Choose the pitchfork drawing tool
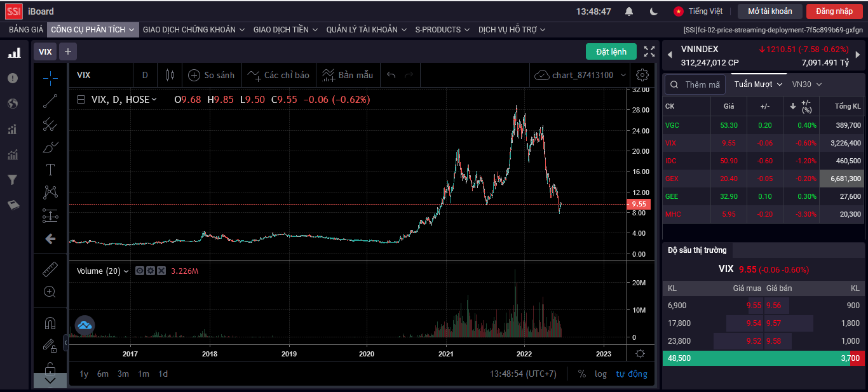Viewport: 868px width, 392px height. [x=50, y=125]
